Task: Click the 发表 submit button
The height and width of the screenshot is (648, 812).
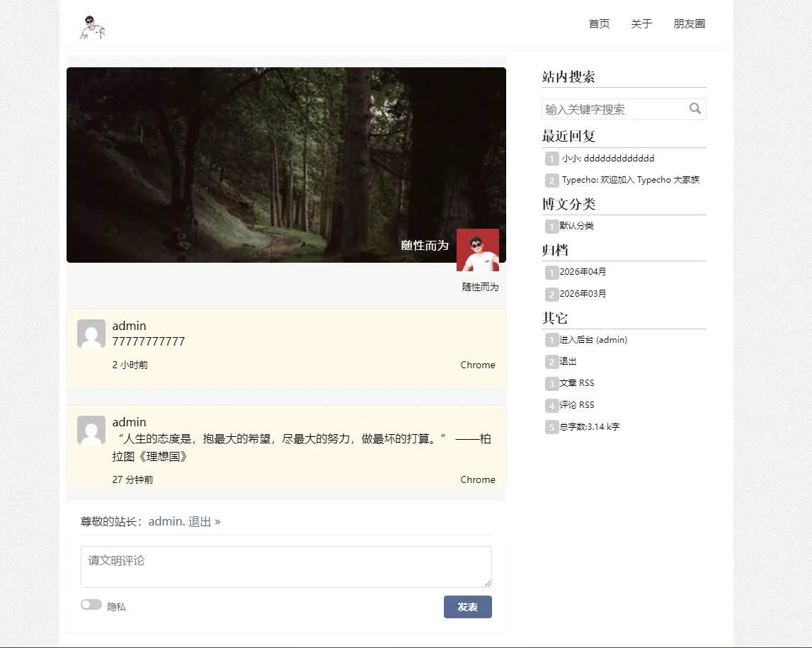Action: coord(468,607)
